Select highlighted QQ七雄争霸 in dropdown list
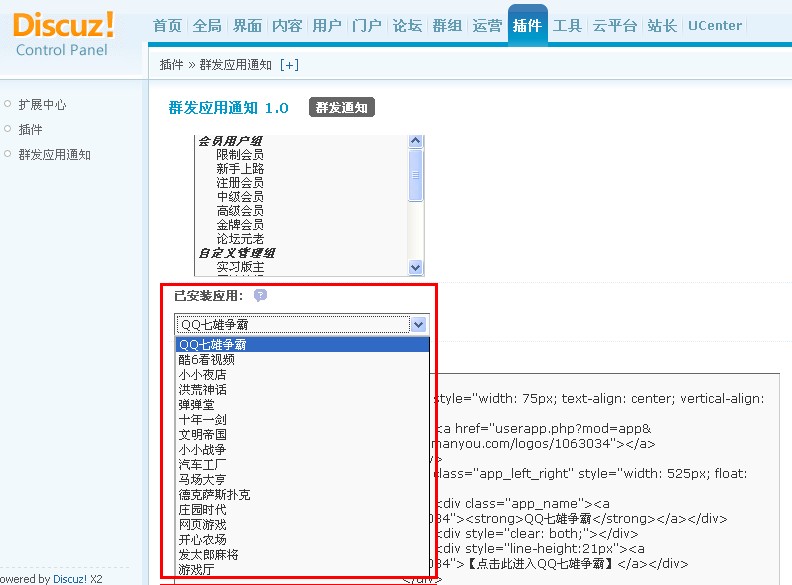 click(302, 345)
